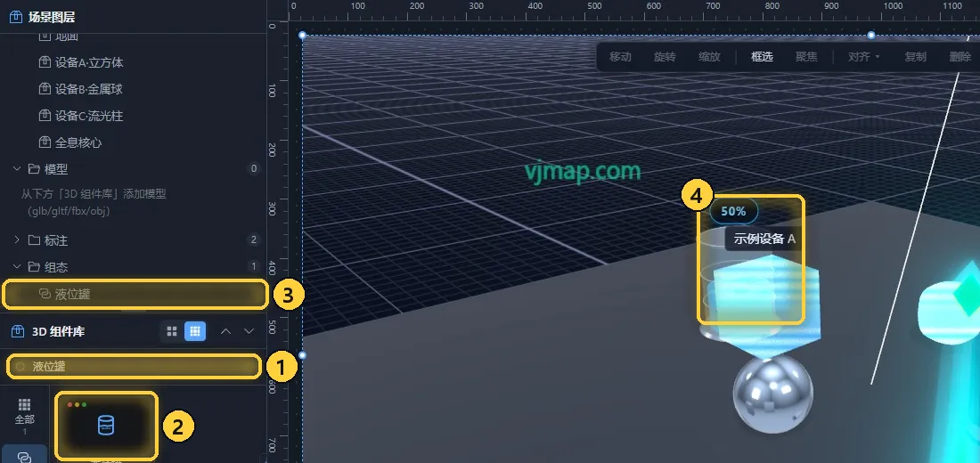Click the 标注 item count badge 2
Screen dimensions: 980x463
pyautogui.click(x=253, y=240)
